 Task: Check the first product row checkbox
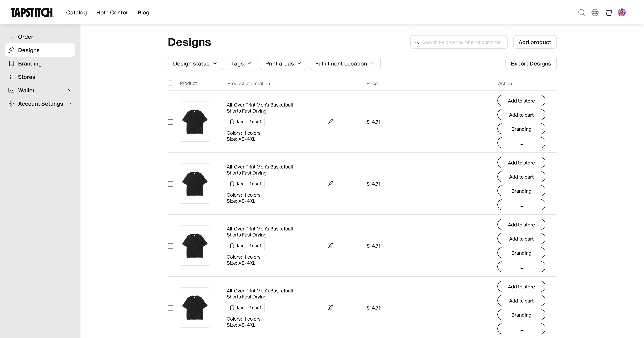[x=170, y=122]
